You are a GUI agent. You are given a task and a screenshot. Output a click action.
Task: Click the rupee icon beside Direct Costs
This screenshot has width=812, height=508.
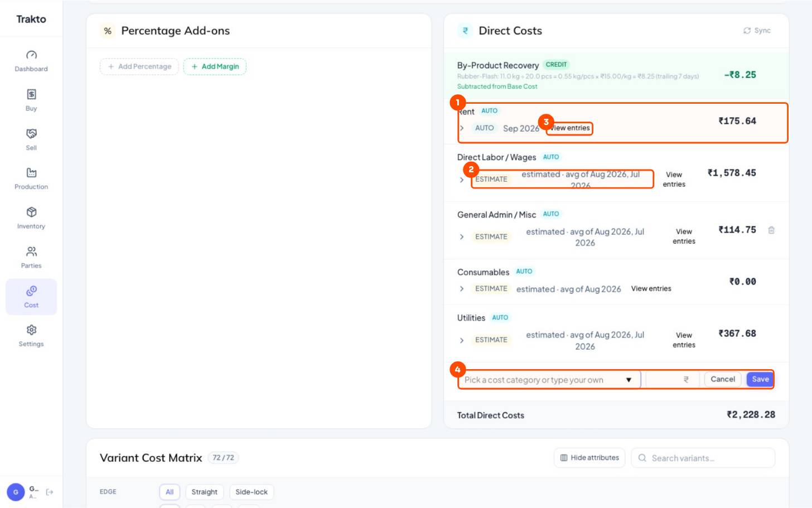point(465,31)
